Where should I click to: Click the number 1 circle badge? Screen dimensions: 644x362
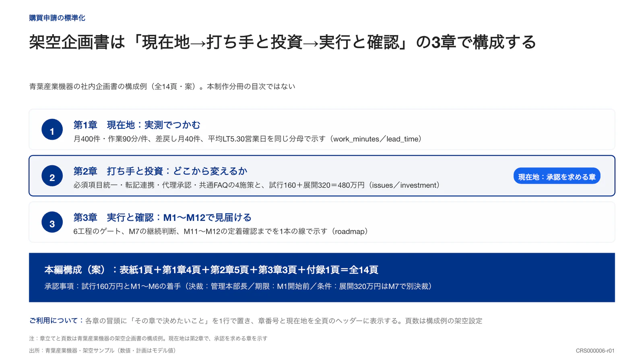click(x=52, y=130)
